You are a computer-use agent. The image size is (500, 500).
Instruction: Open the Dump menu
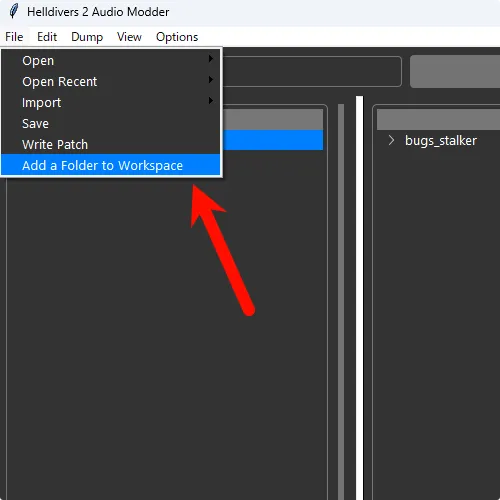pyautogui.click(x=87, y=37)
